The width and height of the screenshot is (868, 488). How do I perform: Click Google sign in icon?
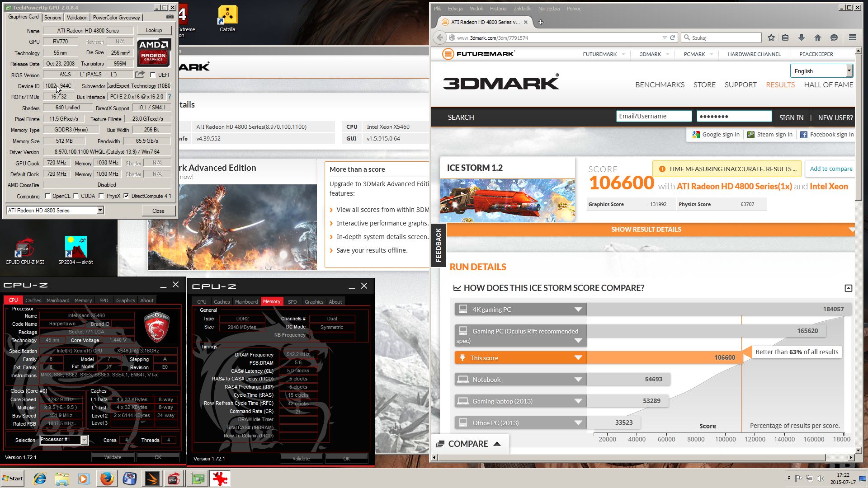click(696, 135)
